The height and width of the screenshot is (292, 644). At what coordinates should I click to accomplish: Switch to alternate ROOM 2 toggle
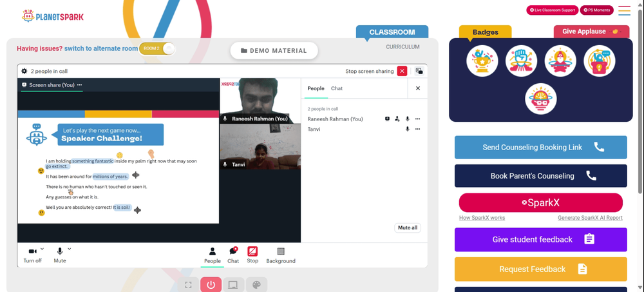tap(157, 48)
